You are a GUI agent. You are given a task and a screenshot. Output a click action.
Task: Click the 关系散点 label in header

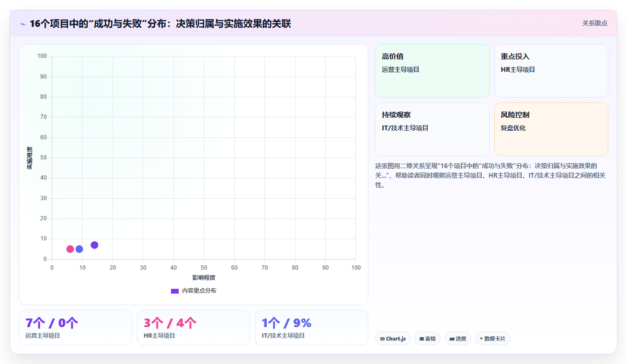[595, 23]
